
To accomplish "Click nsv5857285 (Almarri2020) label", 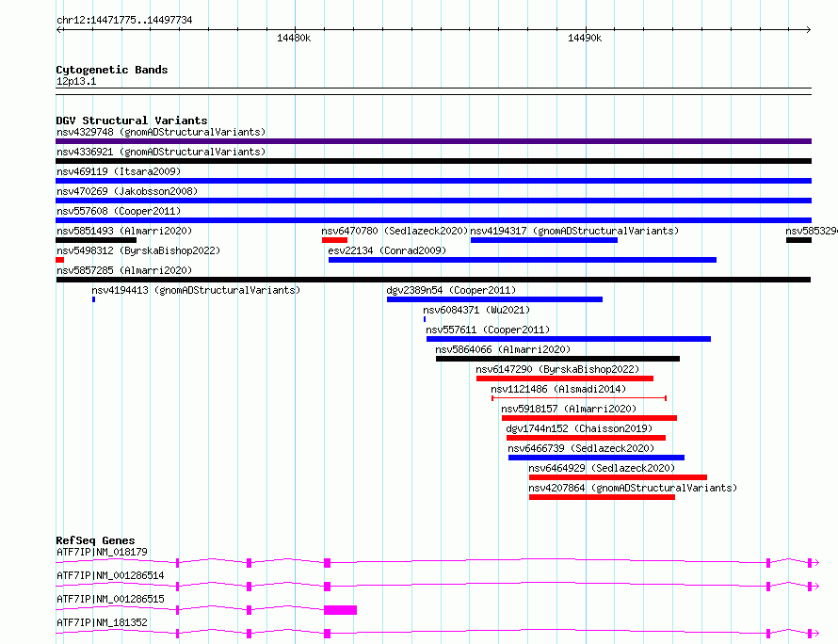I will [x=124, y=270].
